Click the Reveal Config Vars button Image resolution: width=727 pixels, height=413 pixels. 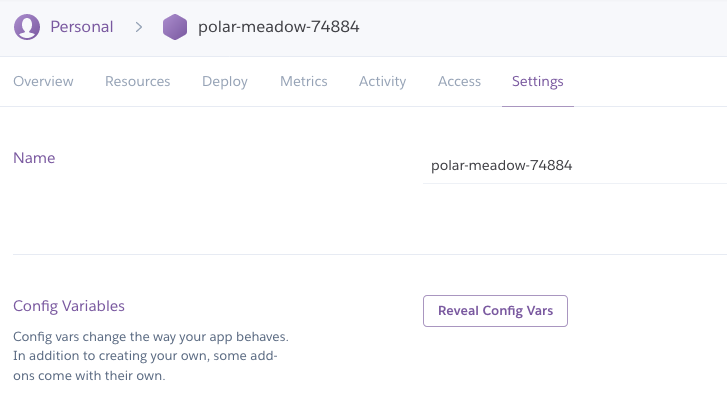pyautogui.click(x=495, y=311)
